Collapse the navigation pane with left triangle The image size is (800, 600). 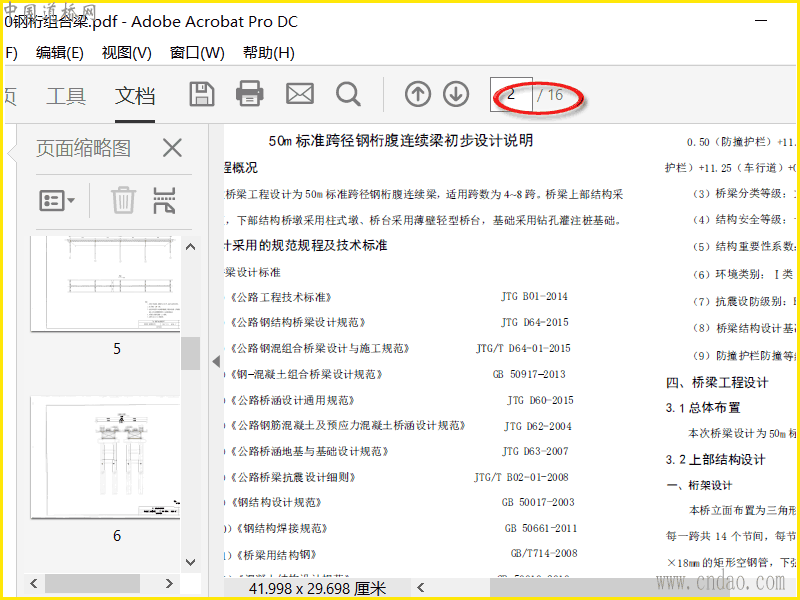point(216,361)
